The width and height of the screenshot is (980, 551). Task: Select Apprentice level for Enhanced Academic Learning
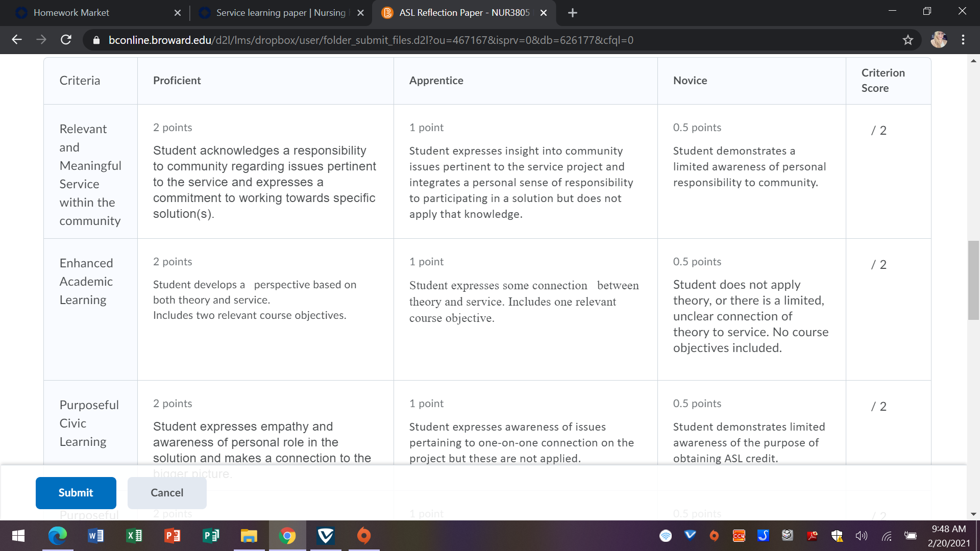525,309
